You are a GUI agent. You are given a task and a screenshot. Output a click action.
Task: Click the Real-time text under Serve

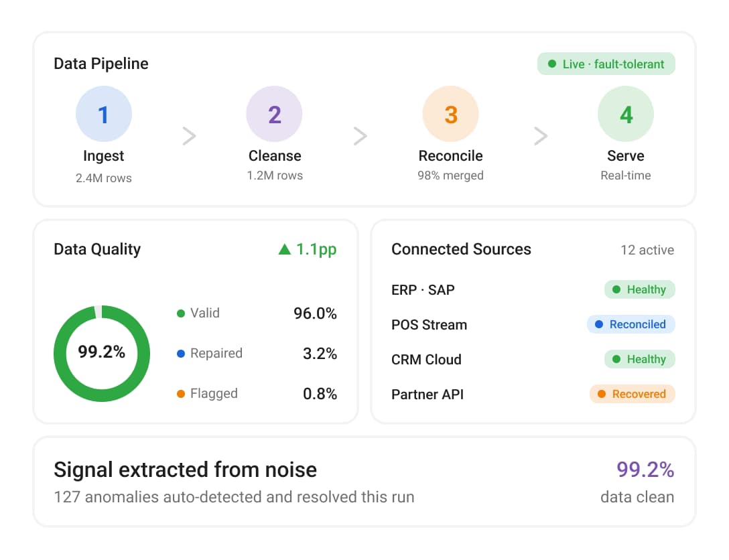tap(626, 176)
